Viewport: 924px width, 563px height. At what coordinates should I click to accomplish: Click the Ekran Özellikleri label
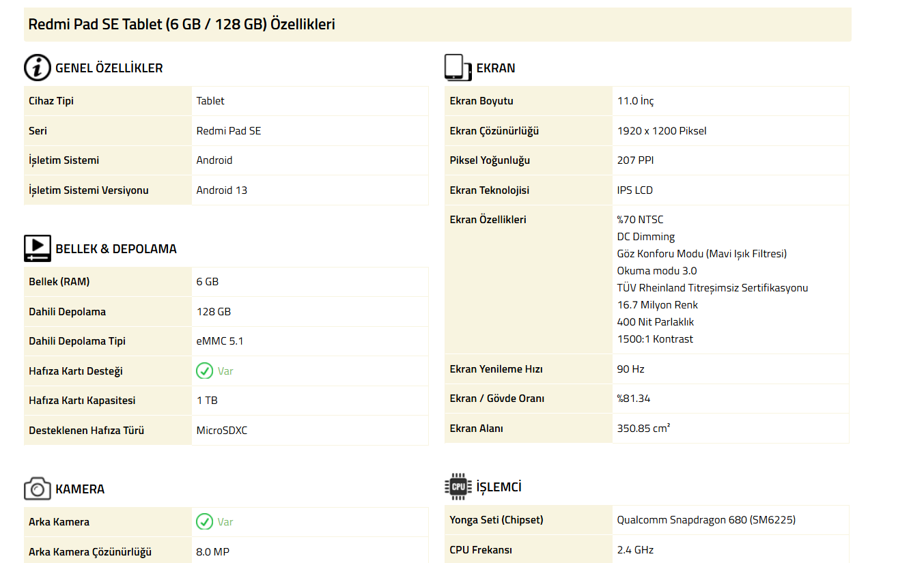(x=488, y=220)
